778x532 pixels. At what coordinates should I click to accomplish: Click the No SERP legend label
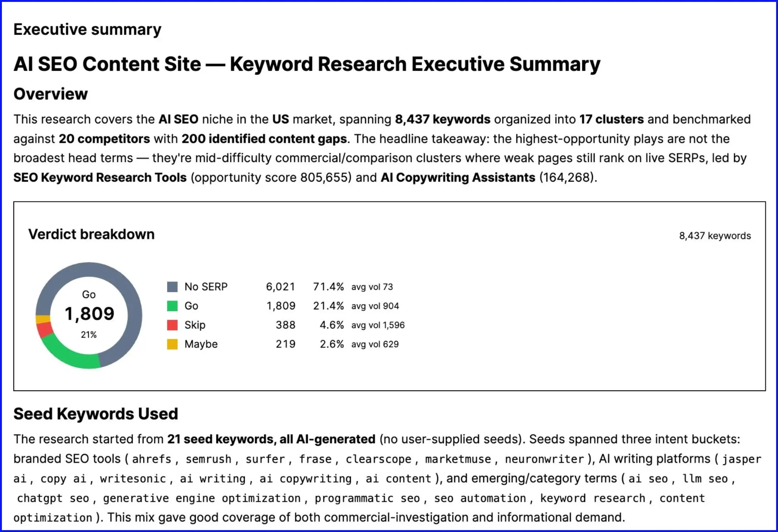tap(206, 287)
